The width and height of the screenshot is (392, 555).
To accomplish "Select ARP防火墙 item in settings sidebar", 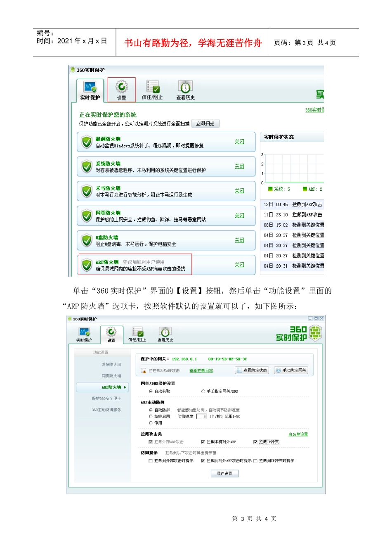I will click(102, 387).
